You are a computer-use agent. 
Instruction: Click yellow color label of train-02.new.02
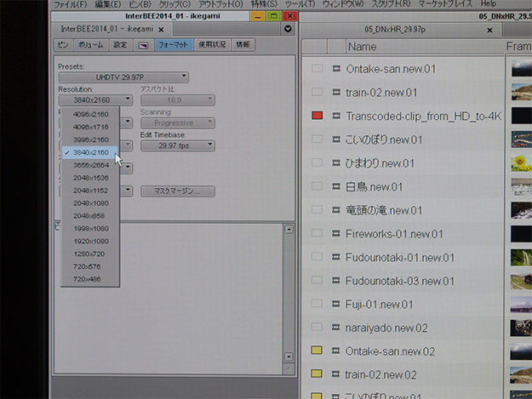[x=317, y=373]
